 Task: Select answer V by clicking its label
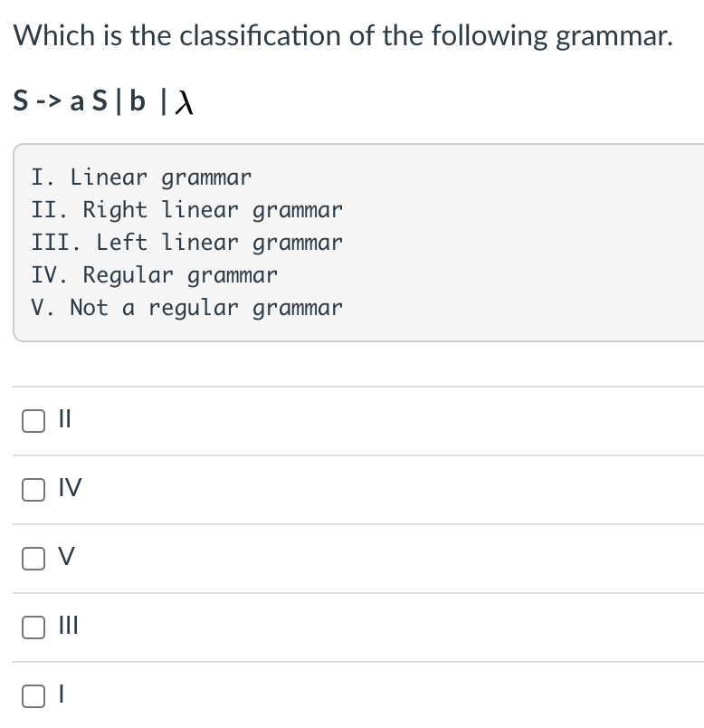tap(66, 558)
